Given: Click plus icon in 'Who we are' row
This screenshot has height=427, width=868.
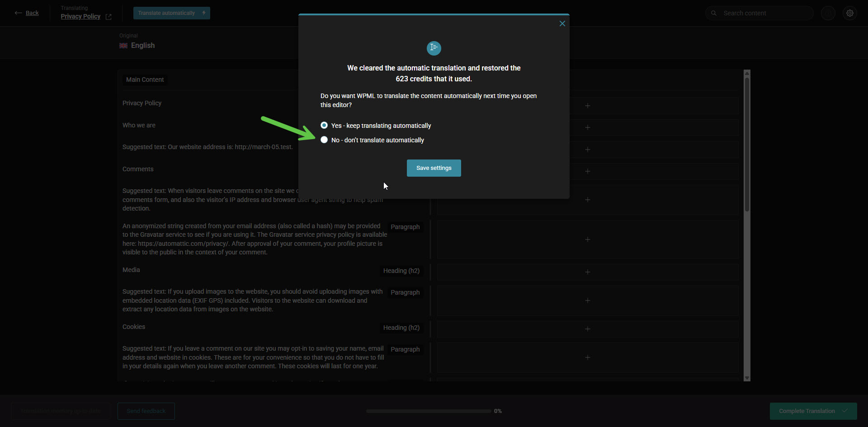Looking at the screenshot, I should point(587,127).
